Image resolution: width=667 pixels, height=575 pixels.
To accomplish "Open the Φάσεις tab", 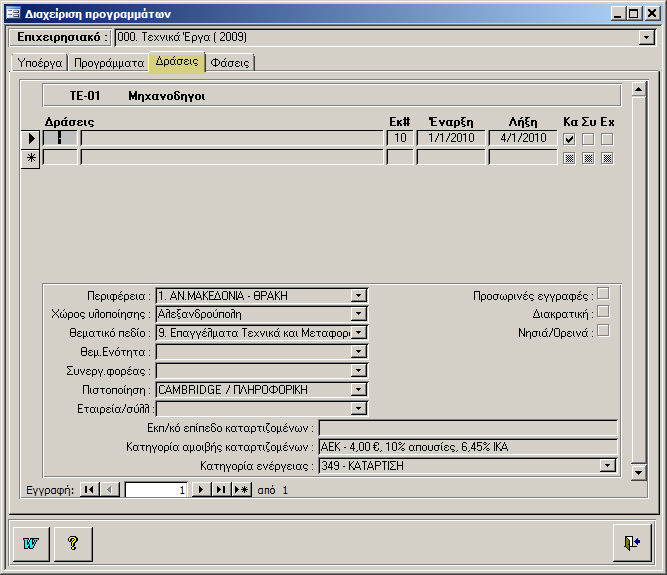I will tap(230, 63).
